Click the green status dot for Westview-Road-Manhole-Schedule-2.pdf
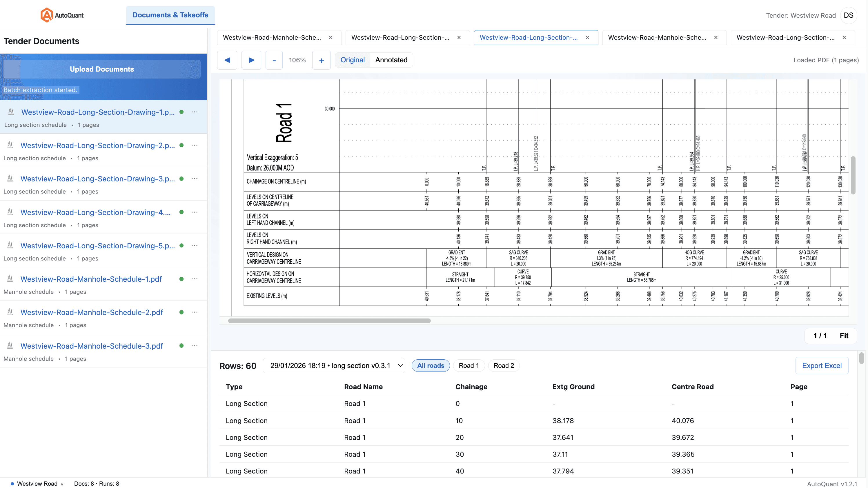Viewport: 868px width, 488px height. point(181,312)
